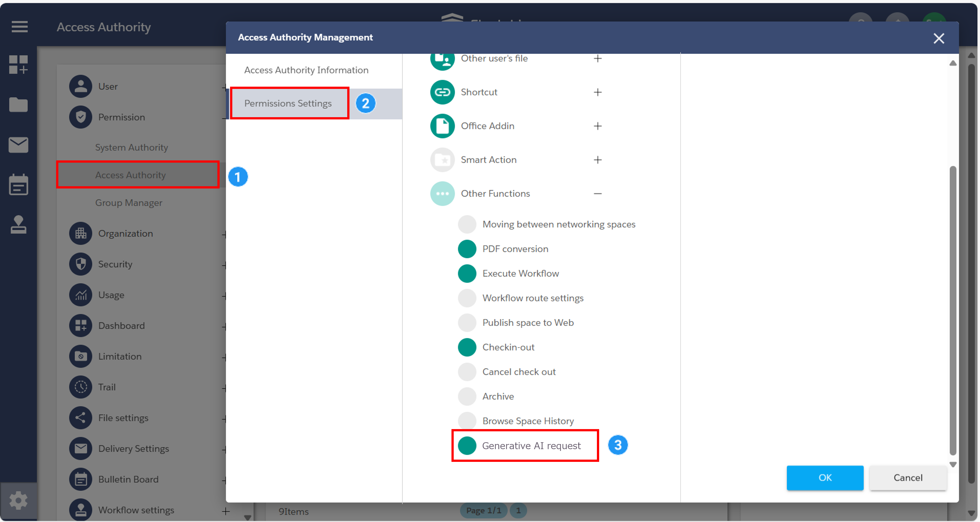Viewport: 980px width, 522px height.
Task: Open the hamburger menu icon
Action: pos(19,27)
